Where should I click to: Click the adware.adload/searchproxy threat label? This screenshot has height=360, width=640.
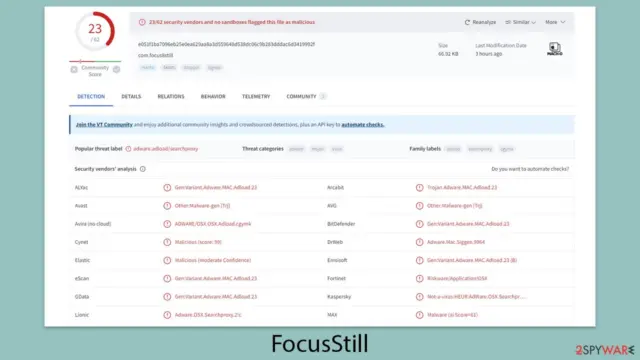pos(166,149)
